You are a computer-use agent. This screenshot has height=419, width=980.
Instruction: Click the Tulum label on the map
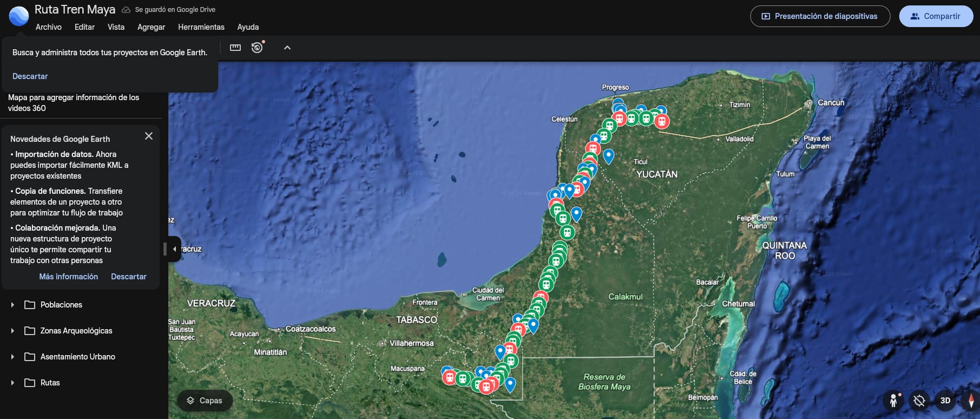pos(785,174)
